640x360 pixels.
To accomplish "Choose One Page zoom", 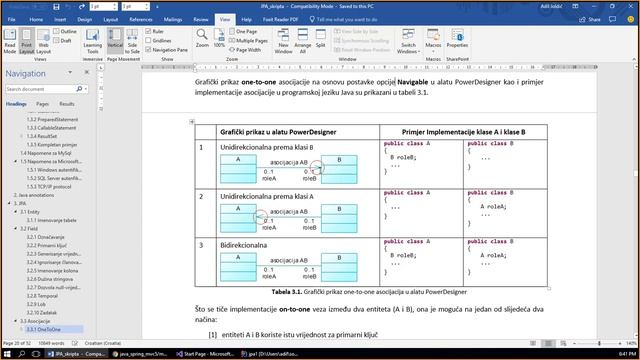I will pos(243,31).
